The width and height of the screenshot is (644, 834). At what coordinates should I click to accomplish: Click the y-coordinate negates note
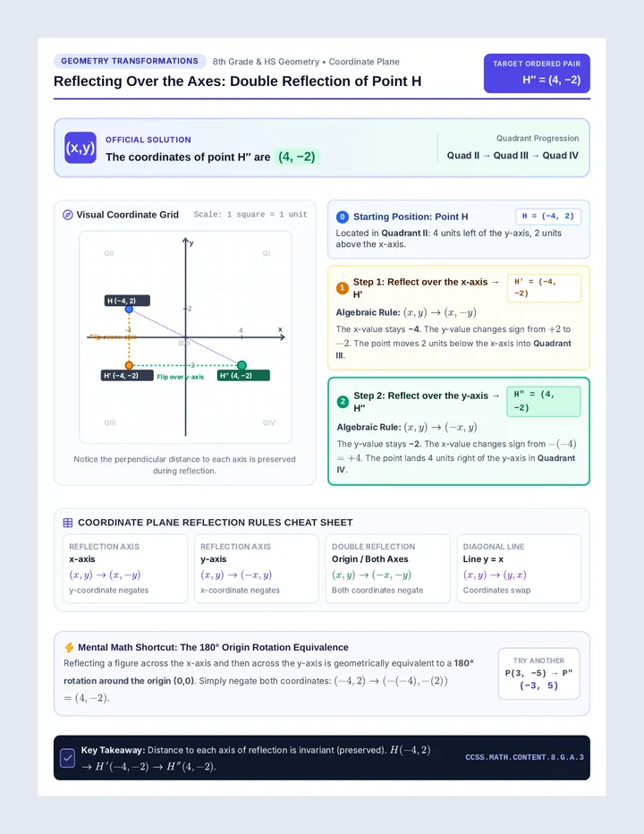point(108,591)
